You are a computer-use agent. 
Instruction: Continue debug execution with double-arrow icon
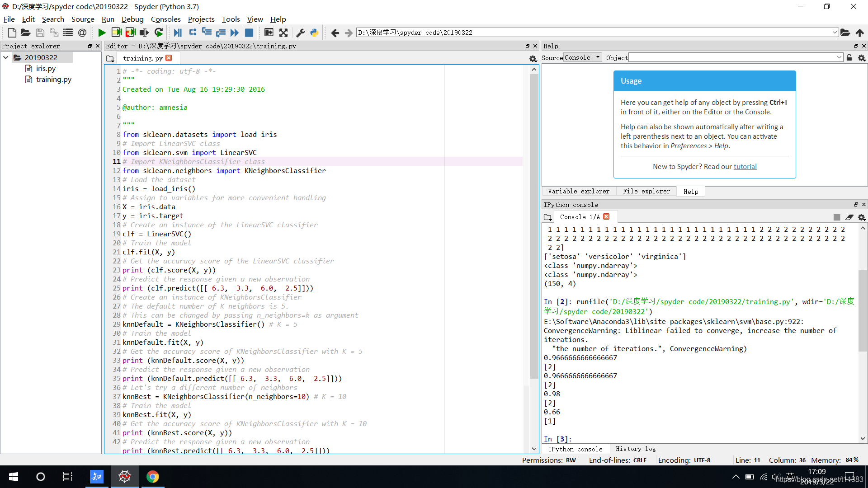[235, 33]
